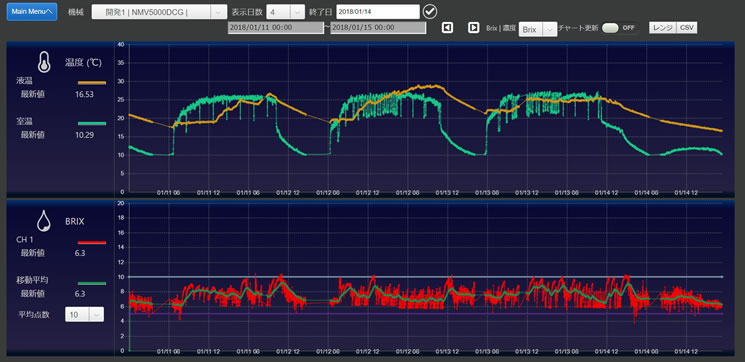The width and height of the screenshot is (745, 362).
Task: Open the Brix | 温度 selector dropdown
Action: click(537, 29)
